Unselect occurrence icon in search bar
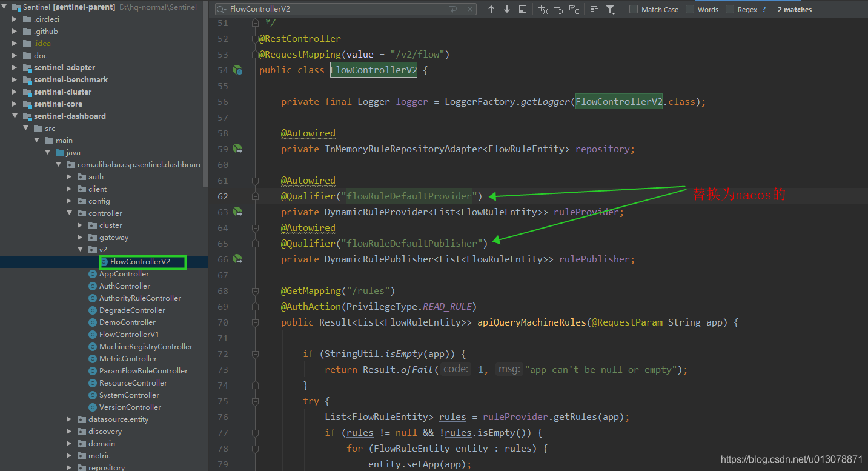 tap(558, 9)
